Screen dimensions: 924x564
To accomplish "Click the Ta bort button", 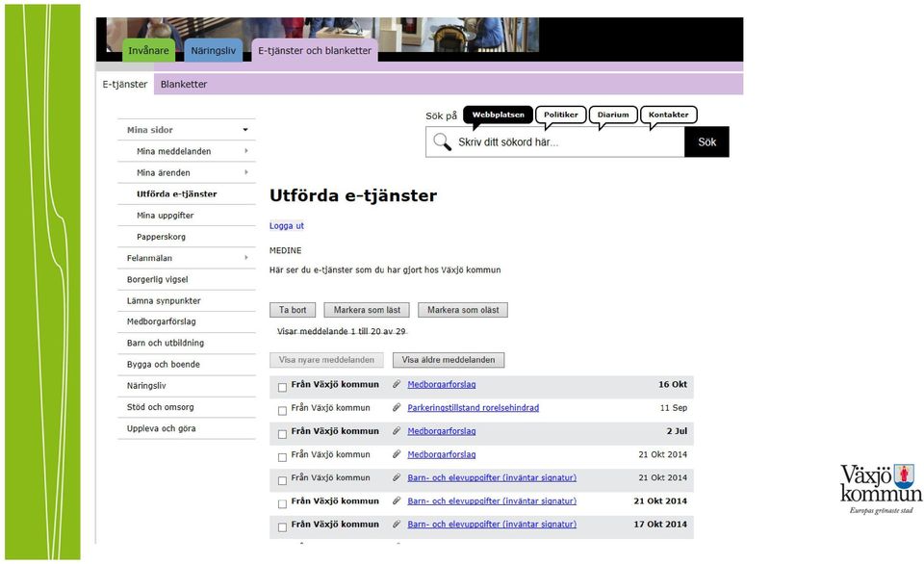I will click(x=293, y=310).
